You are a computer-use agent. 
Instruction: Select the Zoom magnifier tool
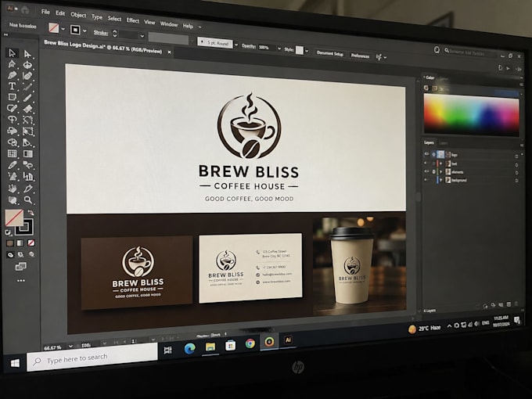click(x=28, y=199)
